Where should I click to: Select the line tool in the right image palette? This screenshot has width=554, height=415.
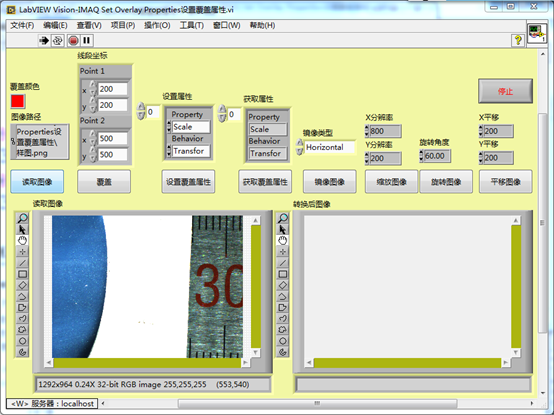tap(283, 263)
